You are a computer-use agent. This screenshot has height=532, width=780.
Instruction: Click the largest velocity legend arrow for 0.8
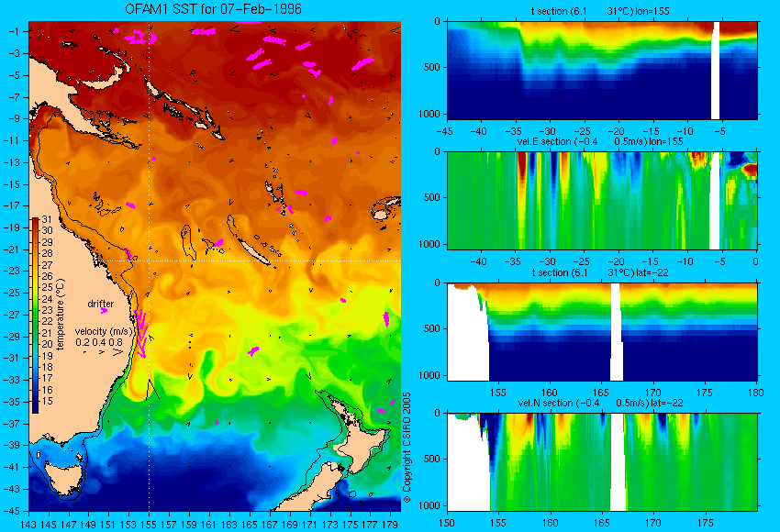click(117, 352)
